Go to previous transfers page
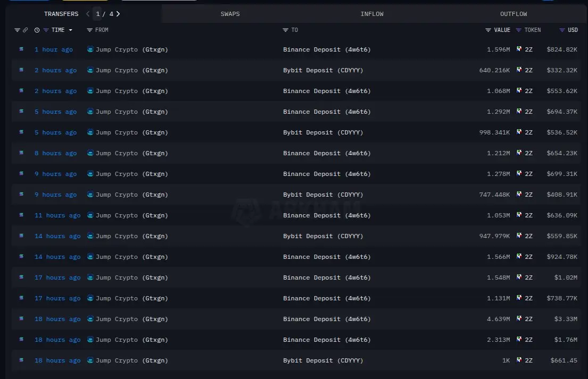The image size is (588, 379). coord(87,14)
